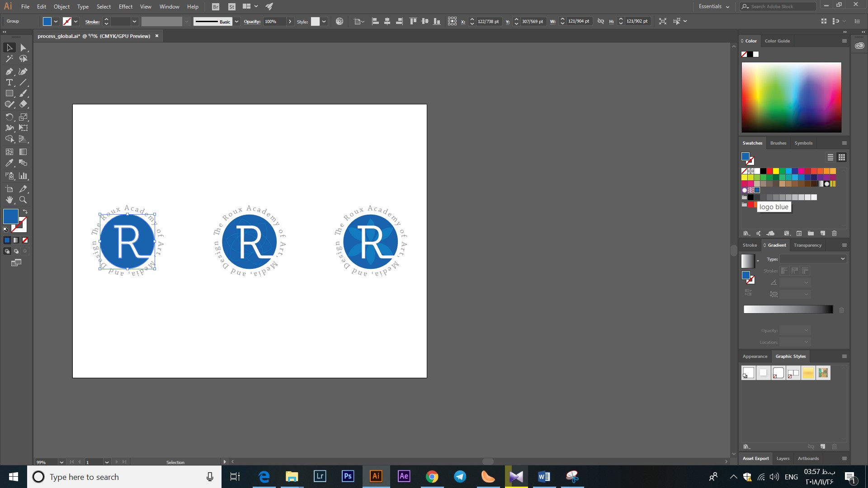Align objects horizontally to center
The height and width of the screenshot is (488, 868).
click(x=387, y=21)
